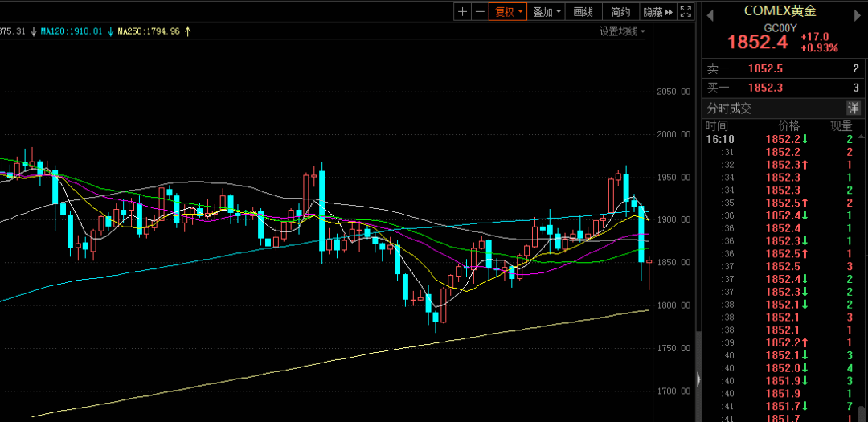Enter fullscreen chart with expand icon

coord(686,12)
